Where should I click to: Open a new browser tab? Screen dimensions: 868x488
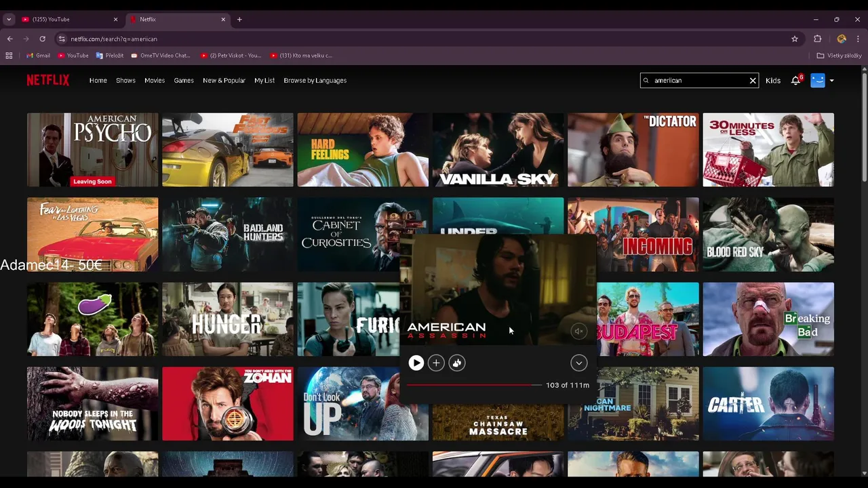coord(239,19)
